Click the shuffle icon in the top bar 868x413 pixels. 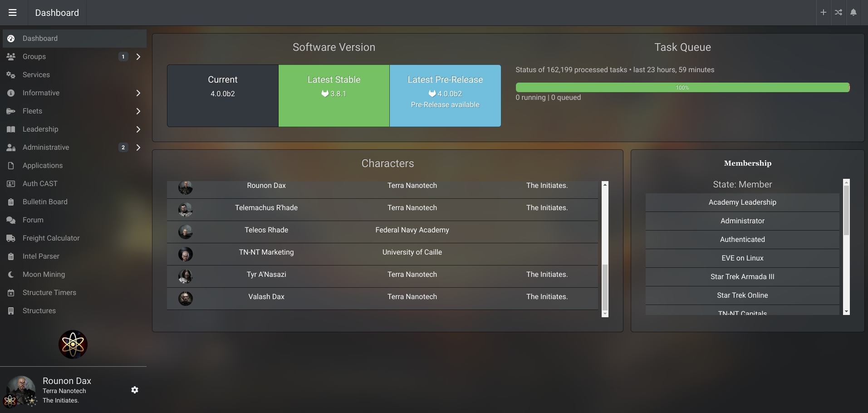[x=839, y=12]
